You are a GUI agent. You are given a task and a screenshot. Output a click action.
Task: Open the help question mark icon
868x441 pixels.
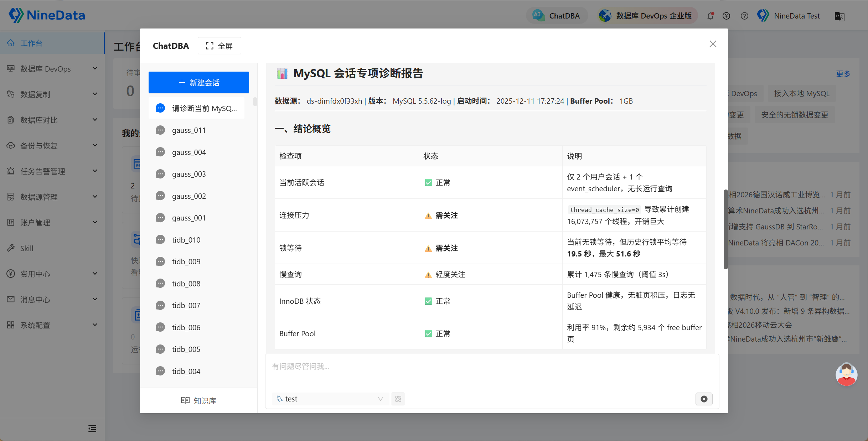[744, 16]
